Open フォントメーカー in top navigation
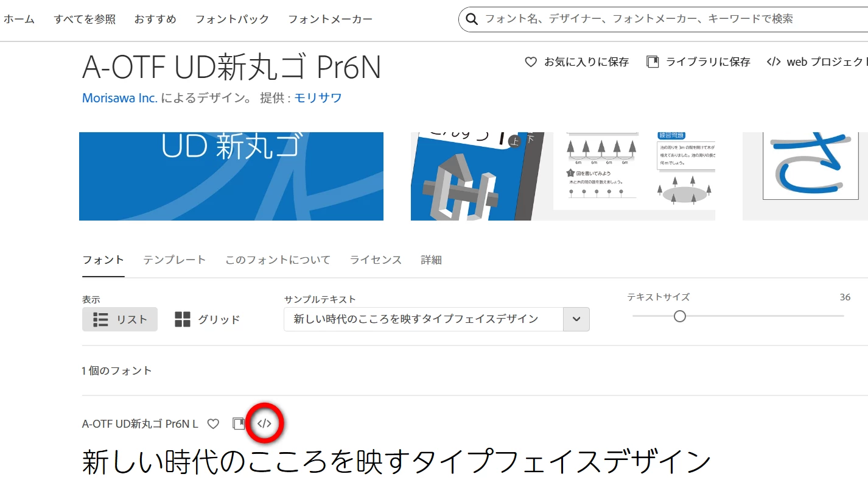Viewport: 868px width, 499px height. 330,19
